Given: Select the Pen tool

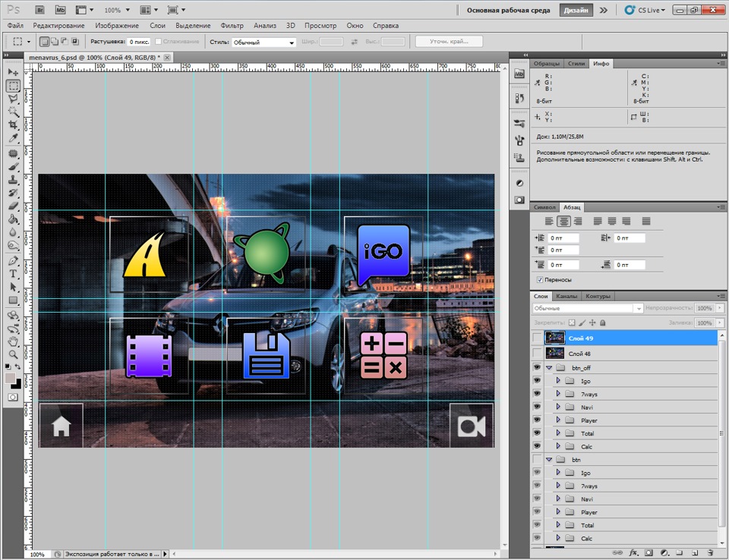Looking at the screenshot, I should [13, 261].
